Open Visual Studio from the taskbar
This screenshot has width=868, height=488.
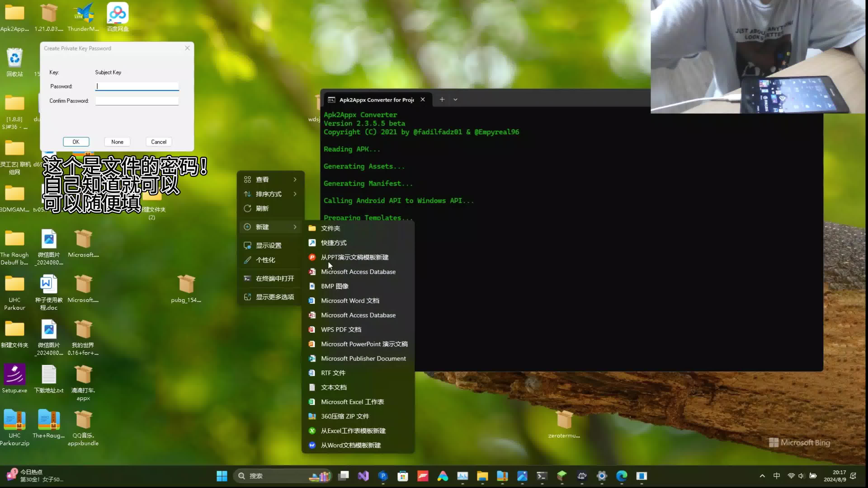363,476
